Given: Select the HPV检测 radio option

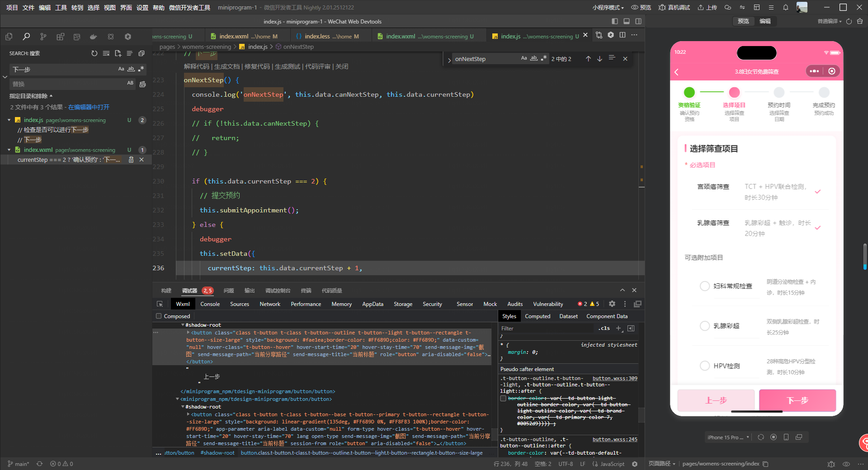Looking at the screenshot, I should [x=704, y=366].
